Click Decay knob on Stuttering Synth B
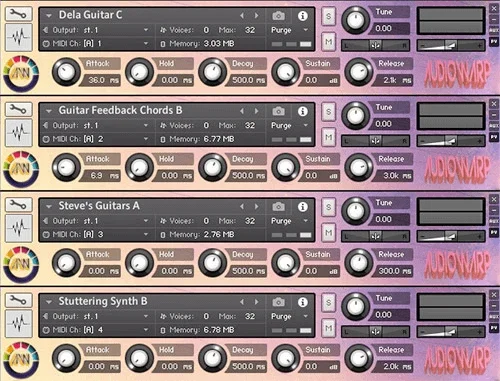 [x=213, y=358]
